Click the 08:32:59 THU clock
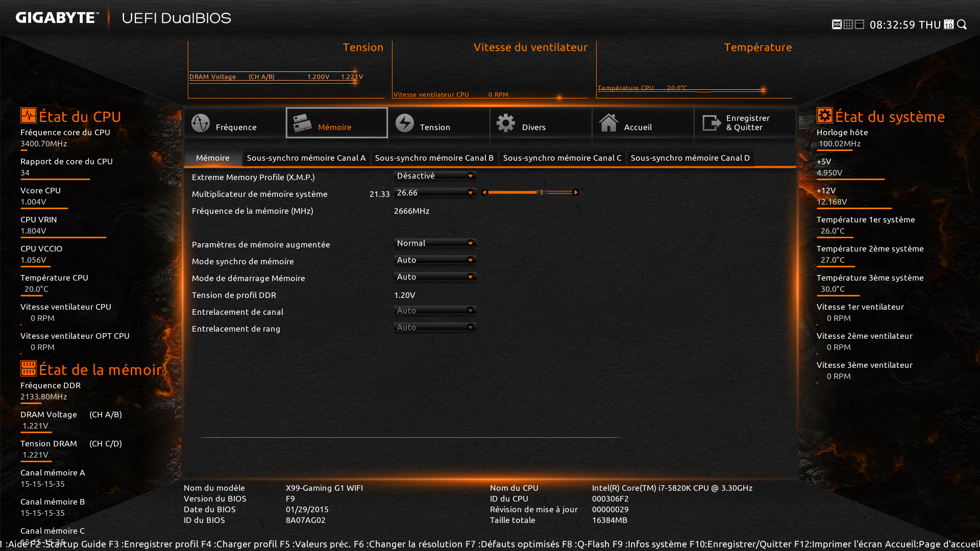This screenshot has width=980, height=551. point(905,24)
